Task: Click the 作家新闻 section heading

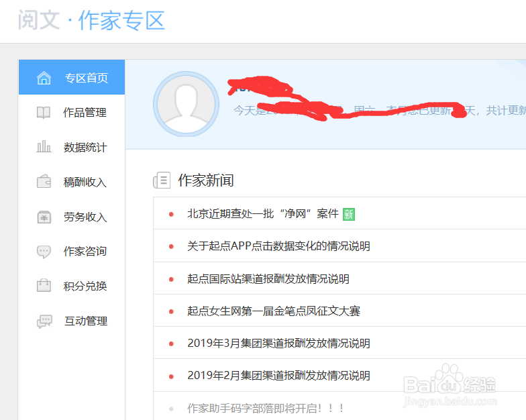Action: pyautogui.click(x=205, y=180)
